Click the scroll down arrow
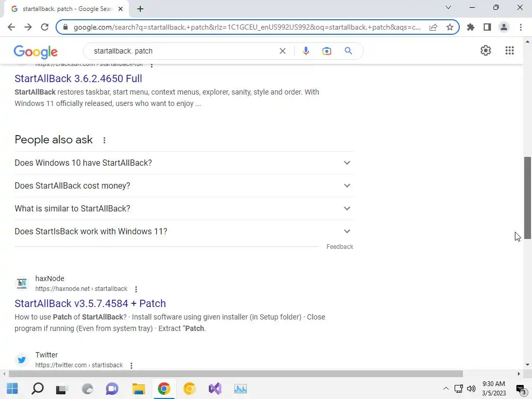Image resolution: width=532 pixels, height=399 pixels. coord(527,365)
